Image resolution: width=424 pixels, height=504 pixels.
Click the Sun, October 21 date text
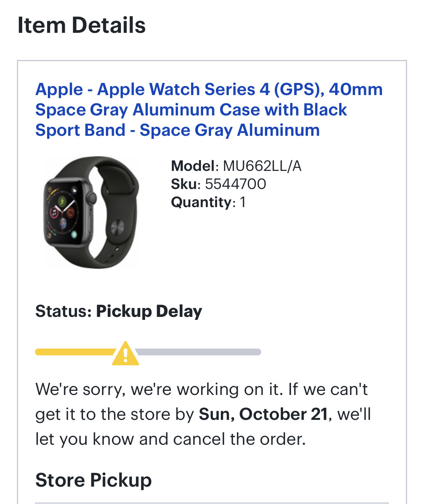[263, 414]
